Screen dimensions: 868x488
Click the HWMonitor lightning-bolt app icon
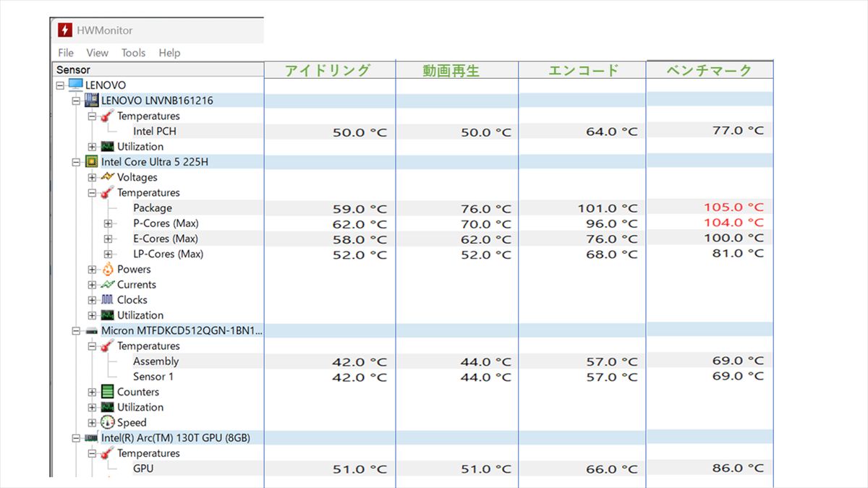65,30
